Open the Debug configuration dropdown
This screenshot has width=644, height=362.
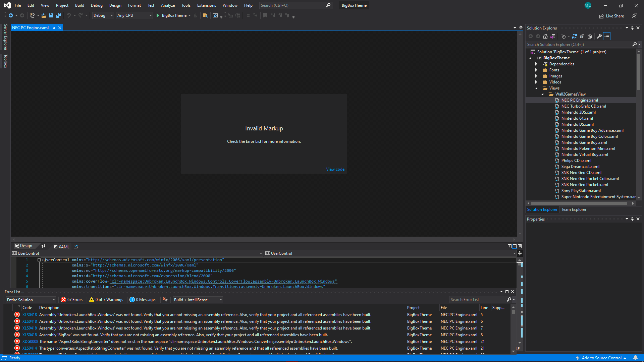coord(103,15)
